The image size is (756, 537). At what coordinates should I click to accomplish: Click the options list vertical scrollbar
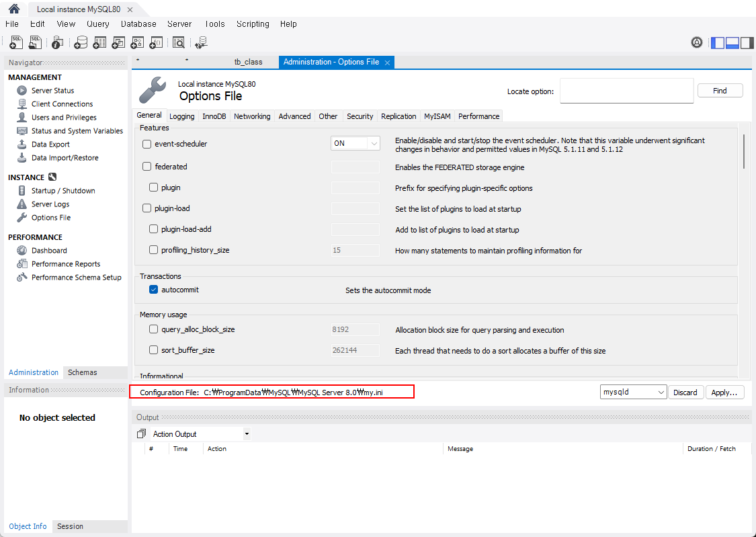point(745,152)
